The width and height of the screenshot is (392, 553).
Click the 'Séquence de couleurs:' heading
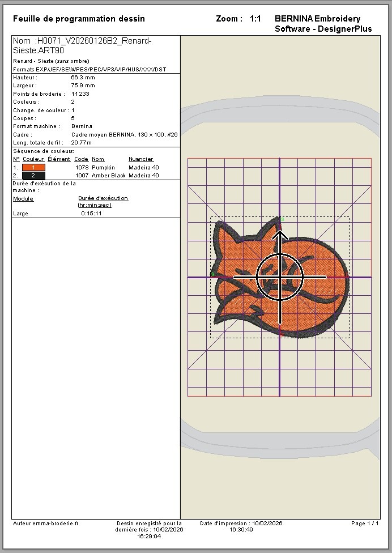coord(44,151)
